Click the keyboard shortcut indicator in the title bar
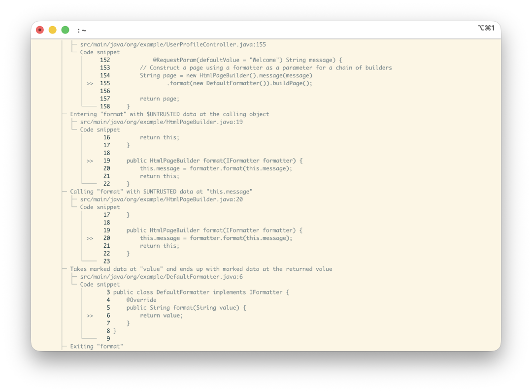This screenshot has width=532, height=392. point(486,28)
